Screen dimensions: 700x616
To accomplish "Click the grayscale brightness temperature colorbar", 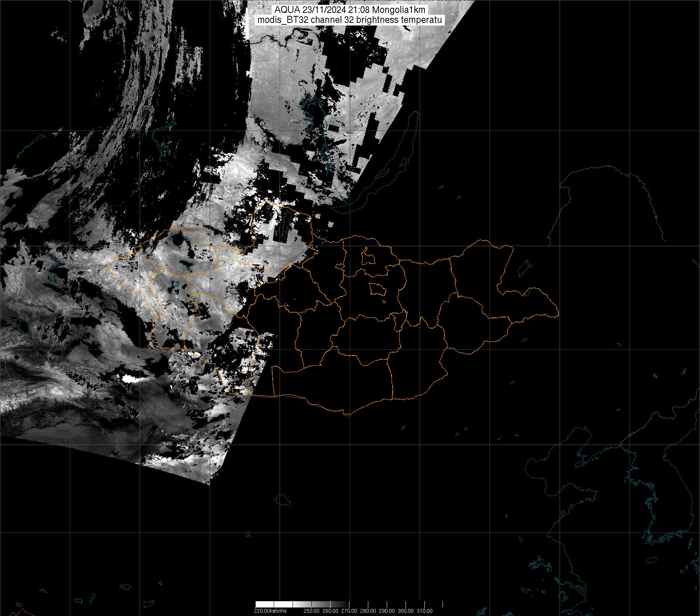I will 349,604.
